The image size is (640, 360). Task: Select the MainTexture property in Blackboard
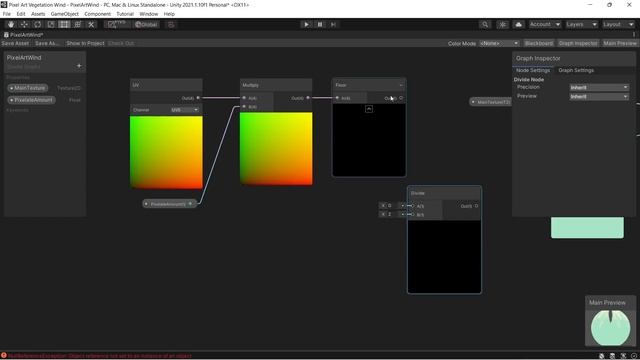point(28,88)
